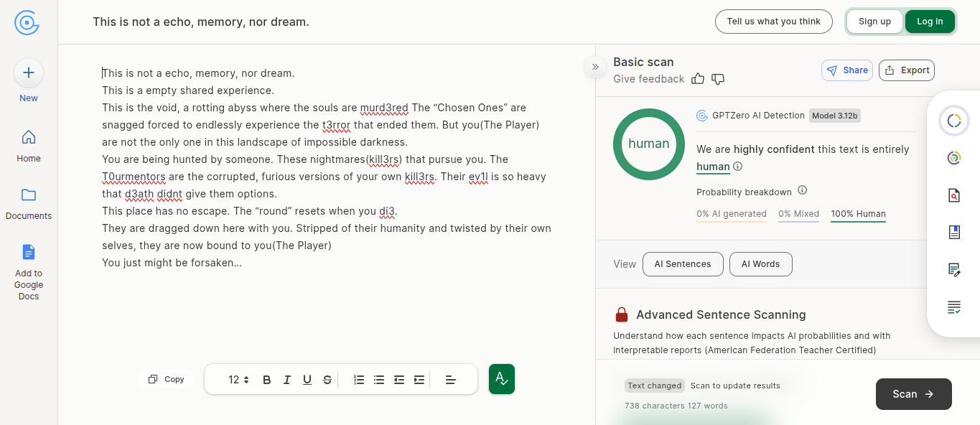Switch to AI Sentences view

pyautogui.click(x=682, y=264)
